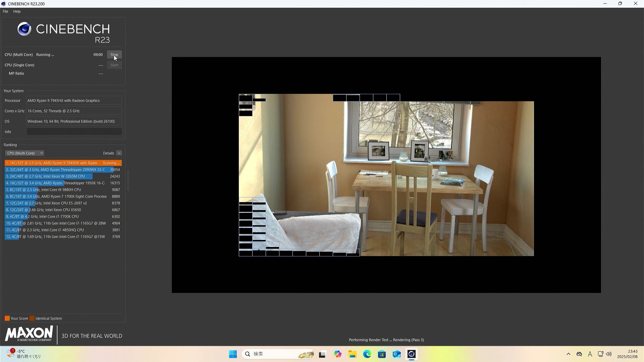Image resolution: width=644 pixels, height=362 pixels.
Task: Open the volume control in tray
Action: (609, 354)
